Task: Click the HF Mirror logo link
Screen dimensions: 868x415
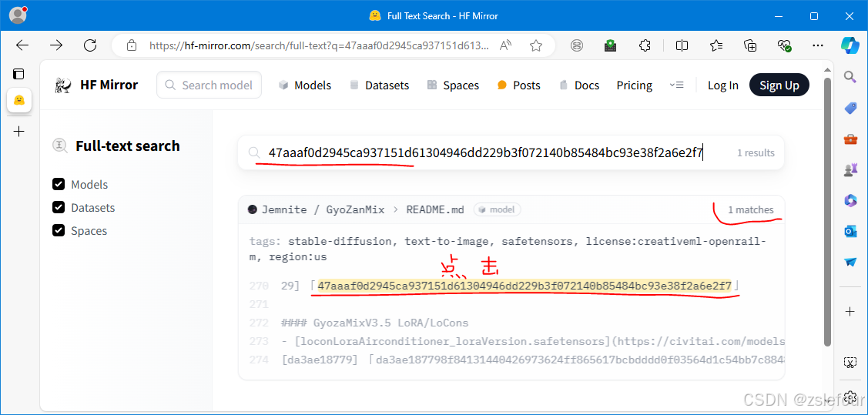Action: click(x=96, y=85)
